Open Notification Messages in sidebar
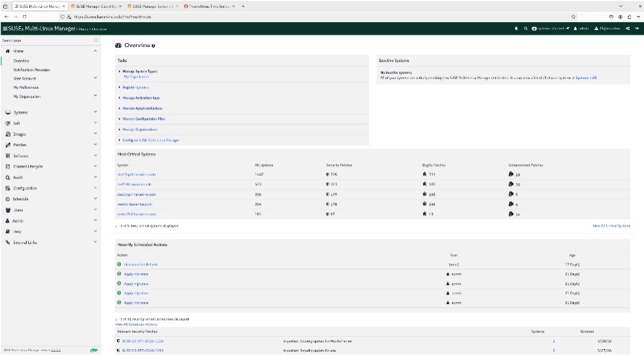Viewport: 644px width, 355px height. click(x=31, y=70)
